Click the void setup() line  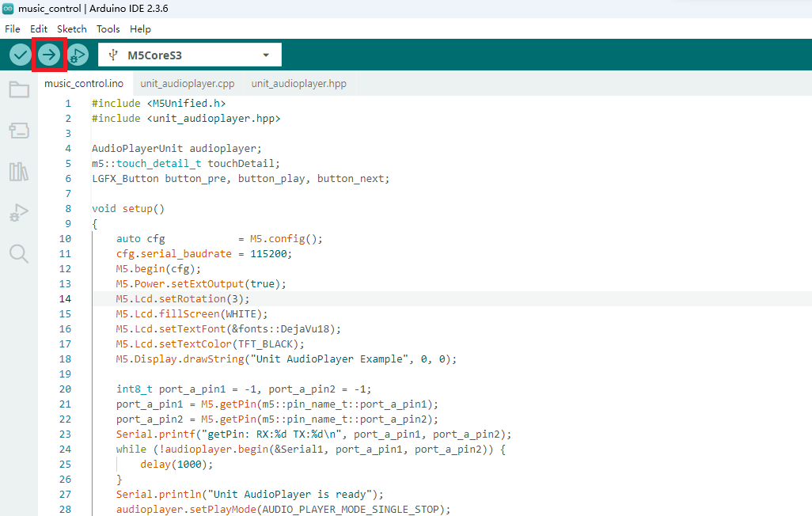pyautogui.click(x=128, y=209)
